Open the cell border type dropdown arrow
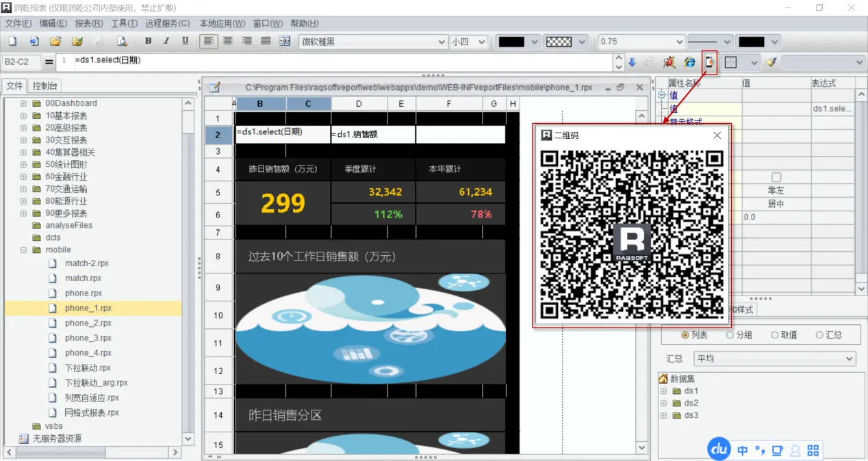The height and width of the screenshot is (461, 868). point(754,62)
